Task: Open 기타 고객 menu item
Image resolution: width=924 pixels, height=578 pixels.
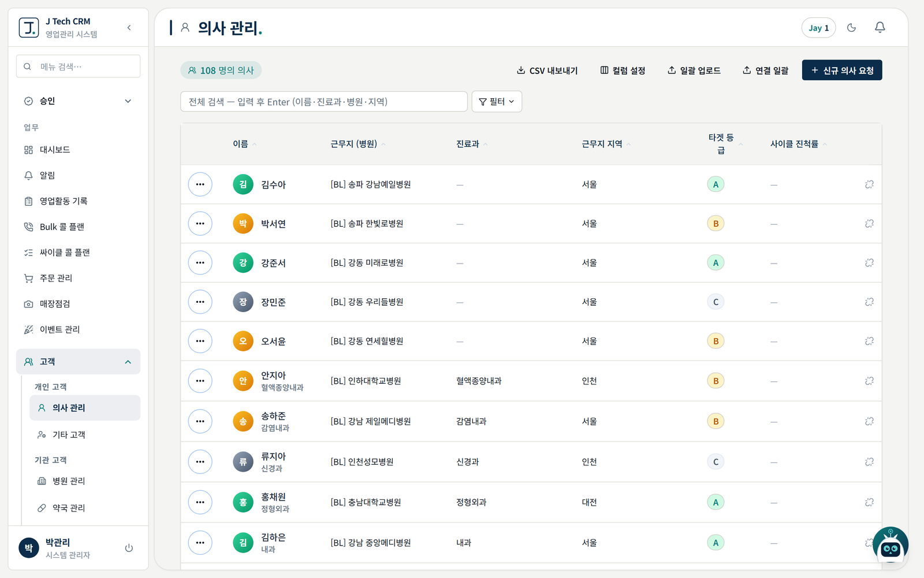Action: pyautogui.click(x=85, y=435)
